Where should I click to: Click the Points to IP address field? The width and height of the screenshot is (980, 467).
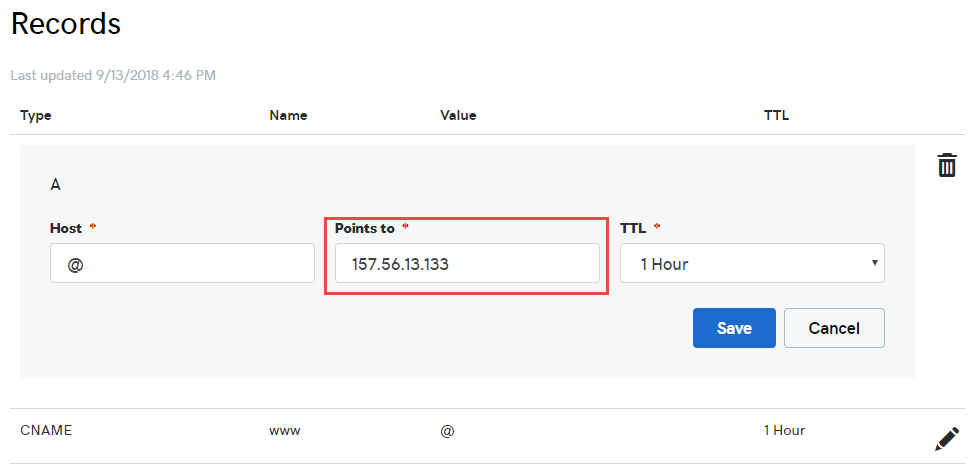467,264
